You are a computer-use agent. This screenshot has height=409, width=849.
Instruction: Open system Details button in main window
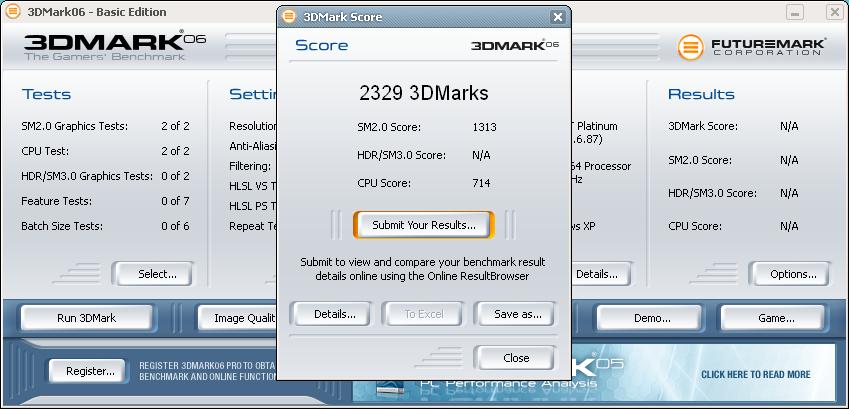[600, 274]
